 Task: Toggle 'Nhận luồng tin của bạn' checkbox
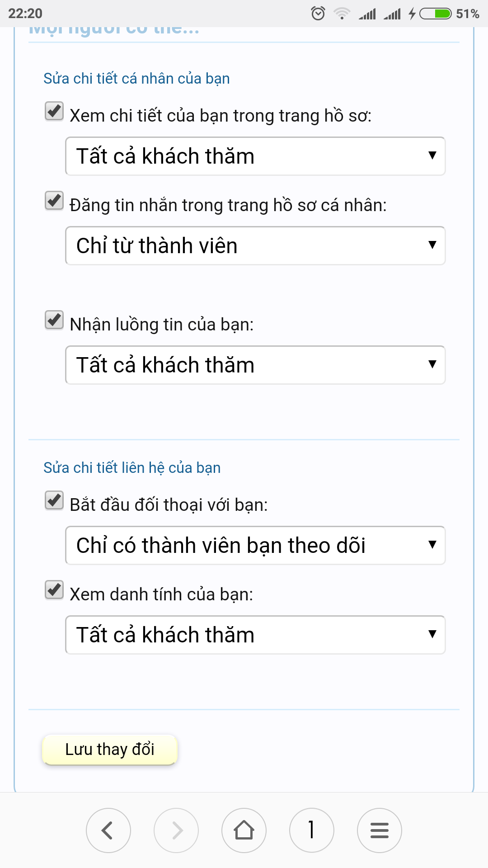54,320
